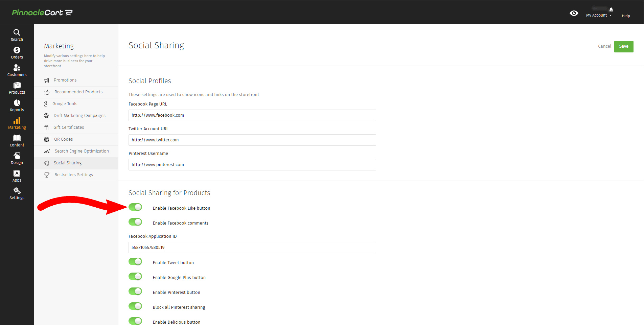Open the Content book icon

tap(17, 138)
